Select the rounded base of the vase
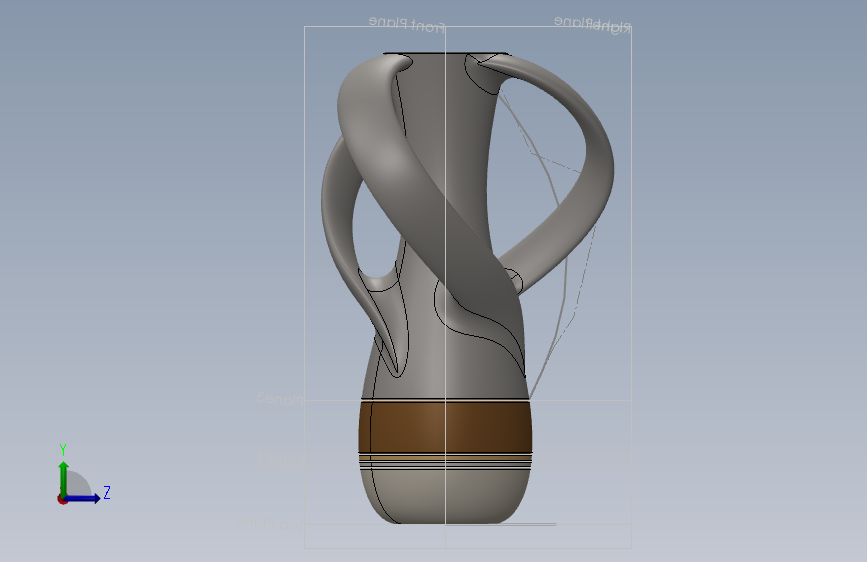Screen dimensions: 867x562 pos(445,495)
